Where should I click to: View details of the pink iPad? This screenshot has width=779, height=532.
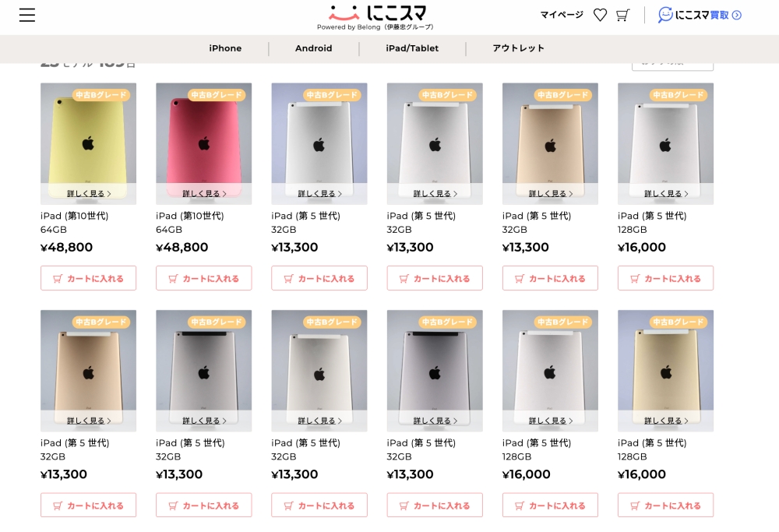tap(203, 193)
